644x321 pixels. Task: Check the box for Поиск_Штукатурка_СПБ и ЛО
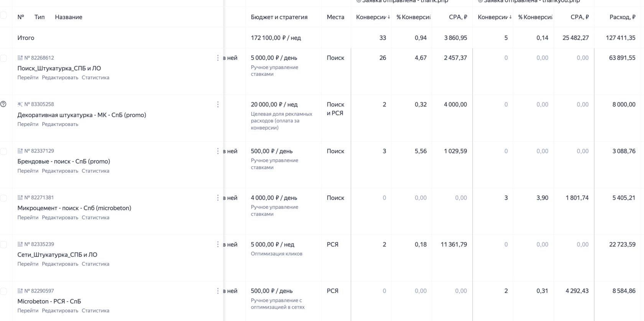point(3,58)
